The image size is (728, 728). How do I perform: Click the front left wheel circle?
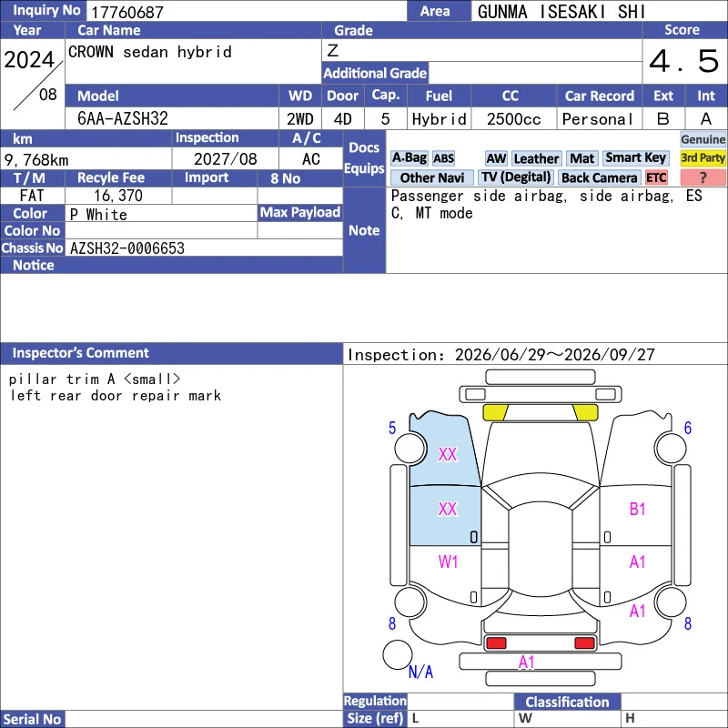410,449
